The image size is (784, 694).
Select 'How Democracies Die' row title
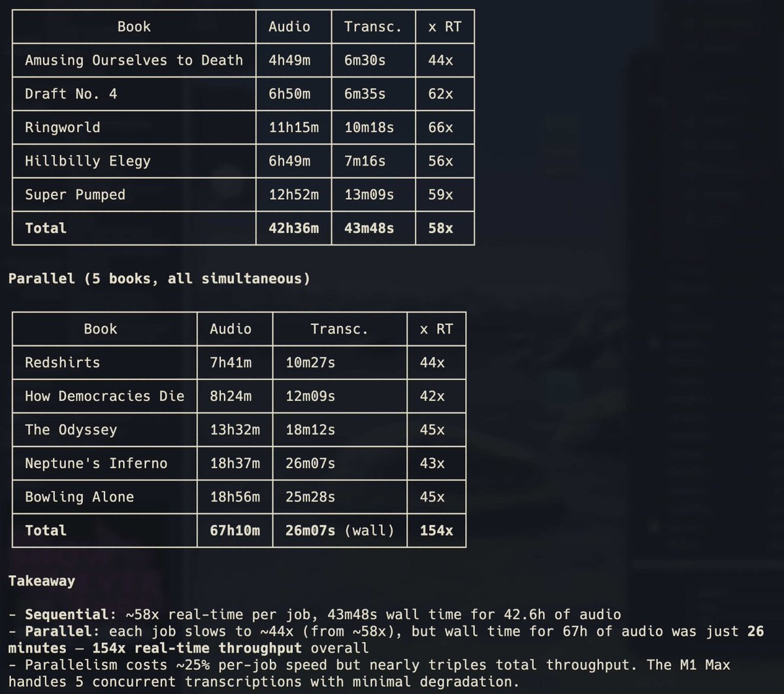tap(105, 396)
